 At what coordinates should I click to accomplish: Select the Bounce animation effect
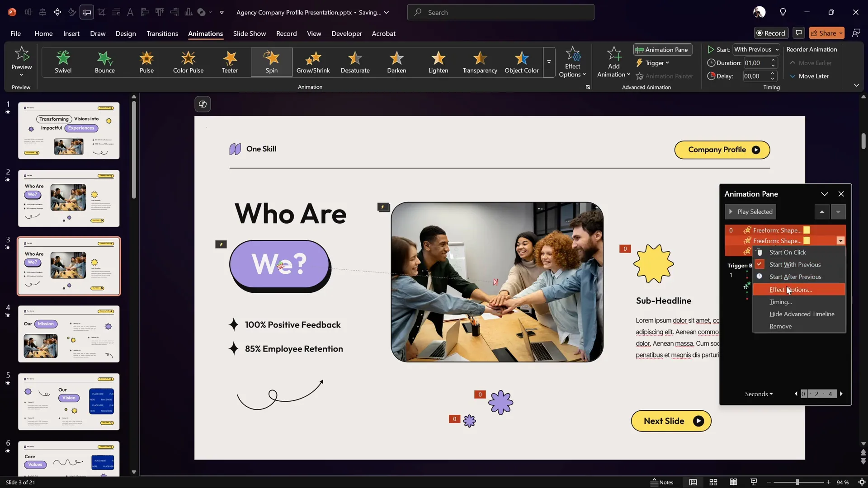coord(105,62)
